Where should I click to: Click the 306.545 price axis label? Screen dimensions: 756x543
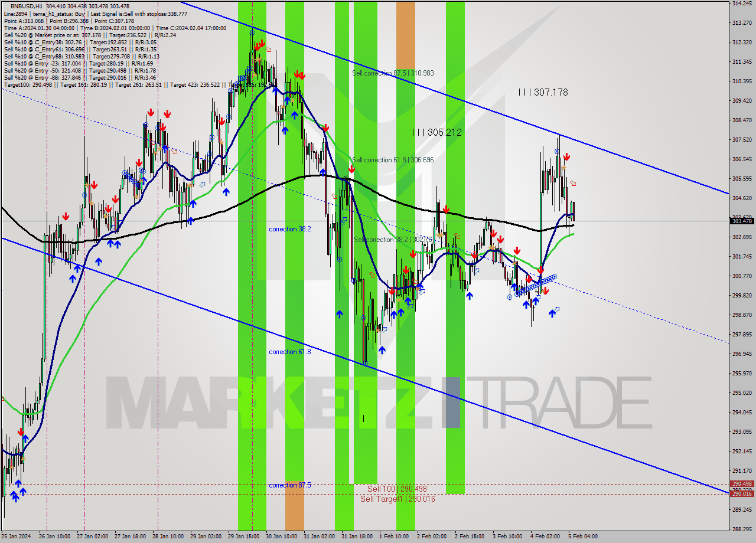(x=742, y=159)
